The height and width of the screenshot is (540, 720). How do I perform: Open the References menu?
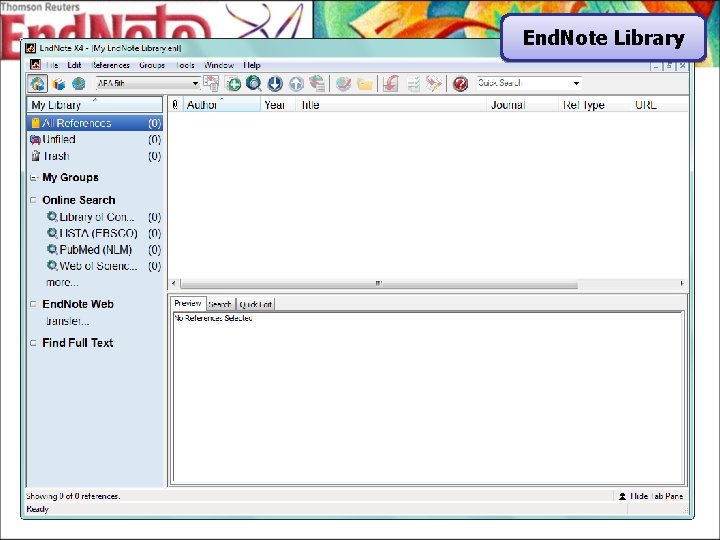click(x=111, y=65)
